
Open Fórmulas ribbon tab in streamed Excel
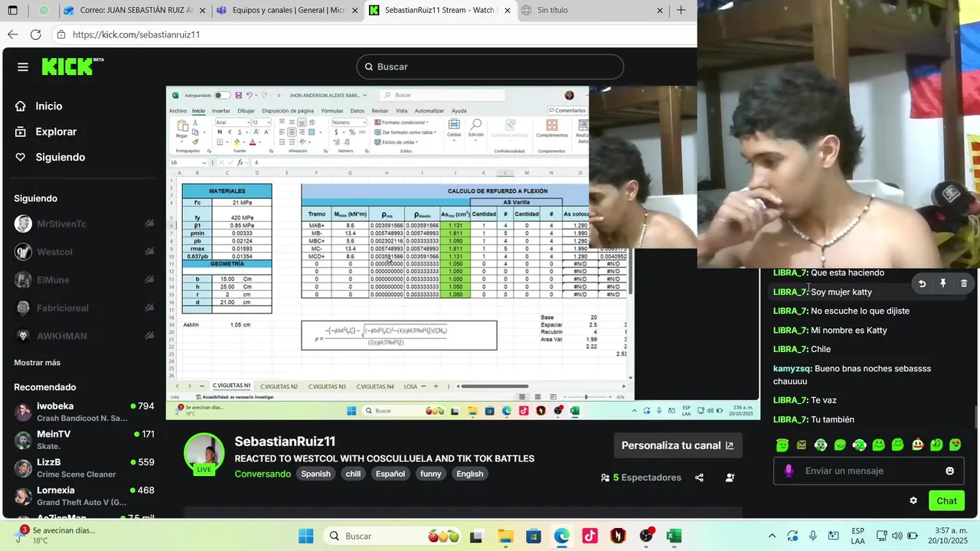pyautogui.click(x=332, y=111)
